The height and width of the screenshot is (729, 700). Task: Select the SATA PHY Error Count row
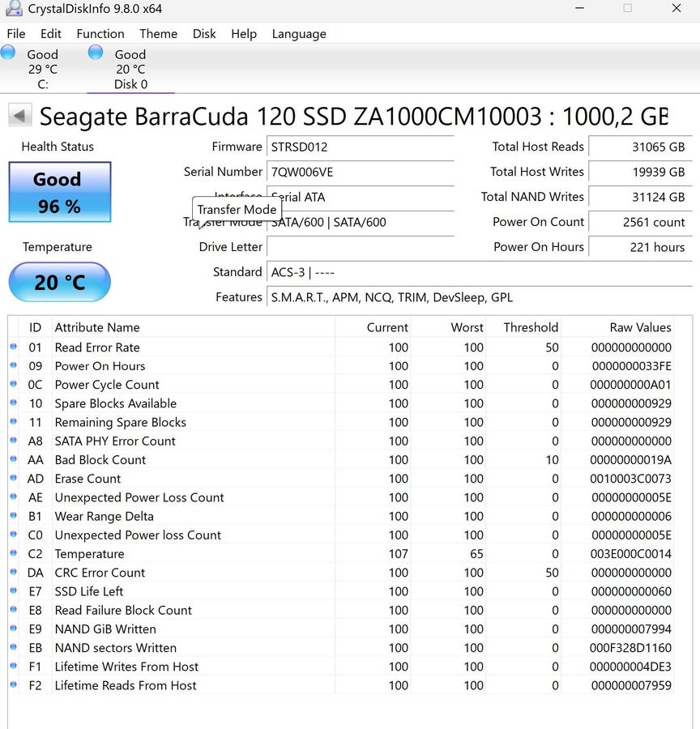pyautogui.click(x=341, y=441)
